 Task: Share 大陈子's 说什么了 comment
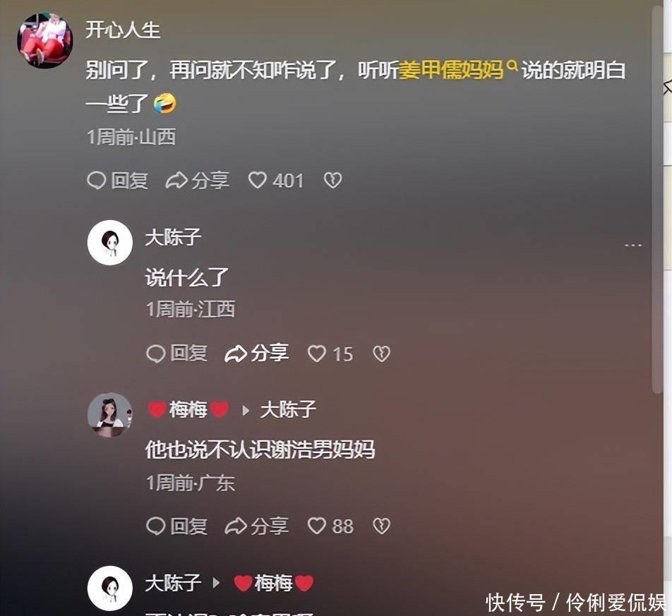[257, 354]
